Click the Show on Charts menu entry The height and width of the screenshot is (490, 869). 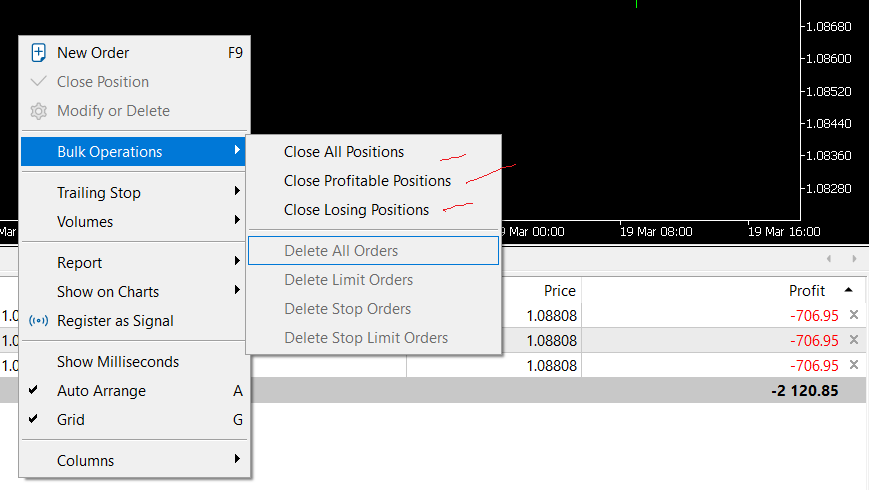click(x=107, y=292)
